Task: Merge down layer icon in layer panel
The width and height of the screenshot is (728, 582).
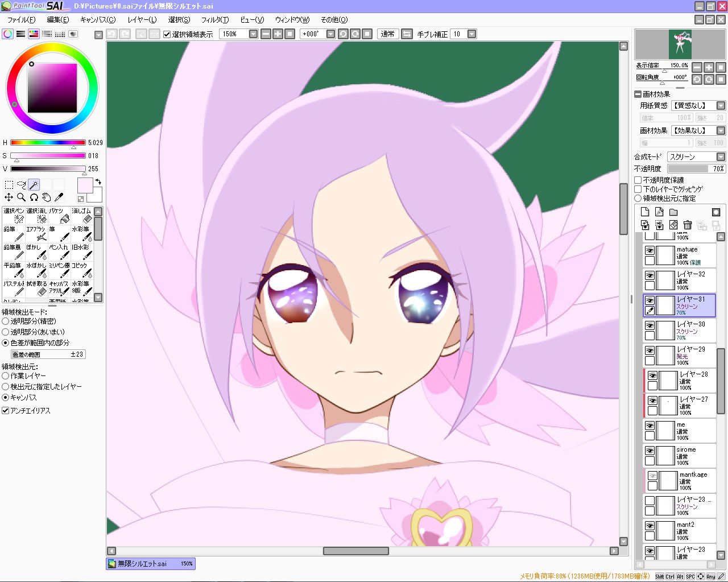Action: [645, 225]
